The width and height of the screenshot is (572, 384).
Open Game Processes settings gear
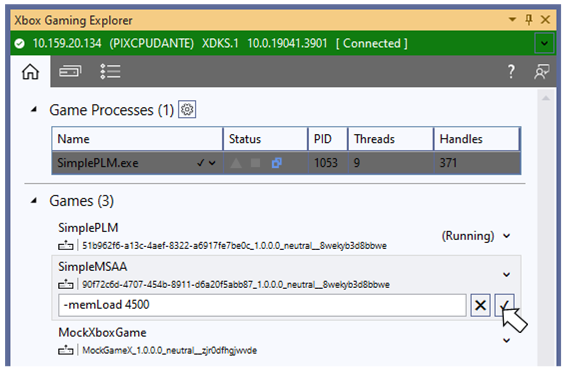(187, 109)
